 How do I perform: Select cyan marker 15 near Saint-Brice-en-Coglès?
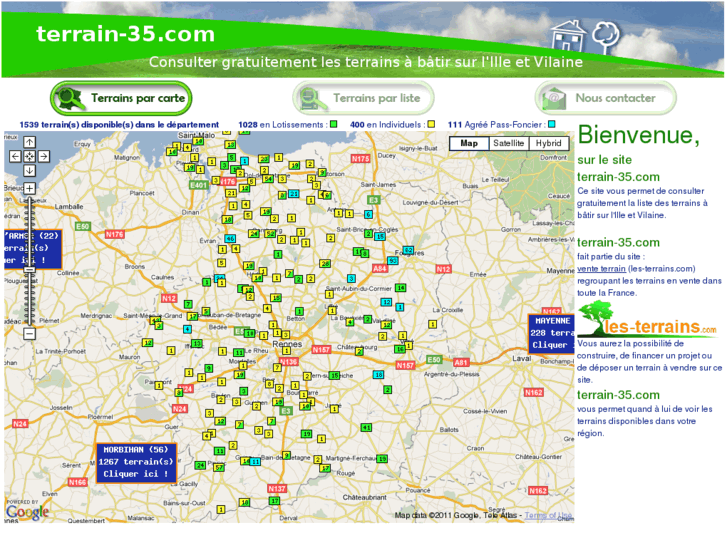click(x=380, y=236)
